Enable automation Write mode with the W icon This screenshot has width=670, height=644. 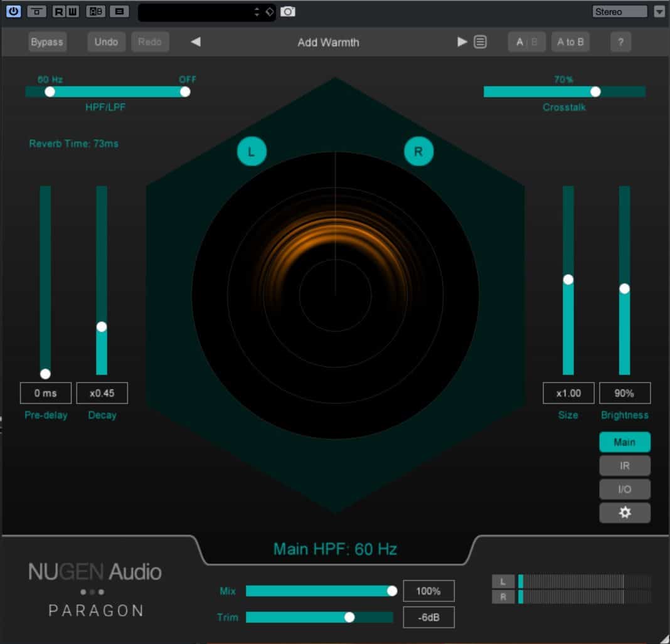click(x=72, y=11)
